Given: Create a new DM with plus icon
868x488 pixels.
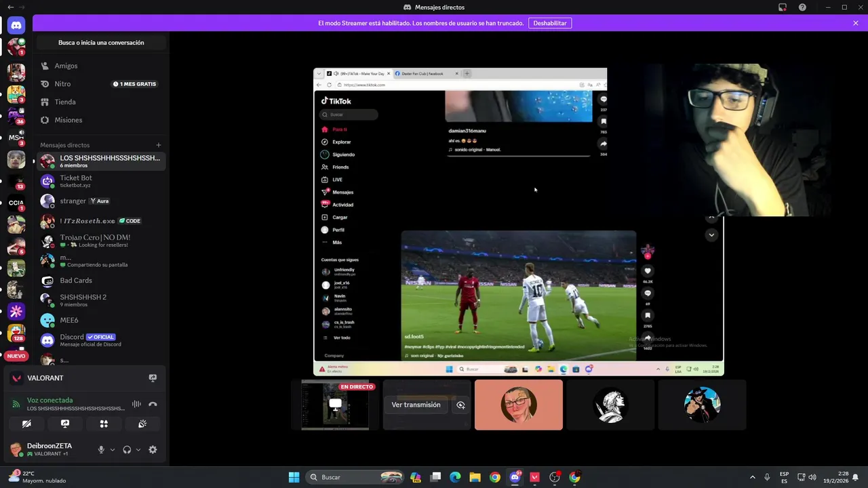Looking at the screenshot, I should [159, 145].
